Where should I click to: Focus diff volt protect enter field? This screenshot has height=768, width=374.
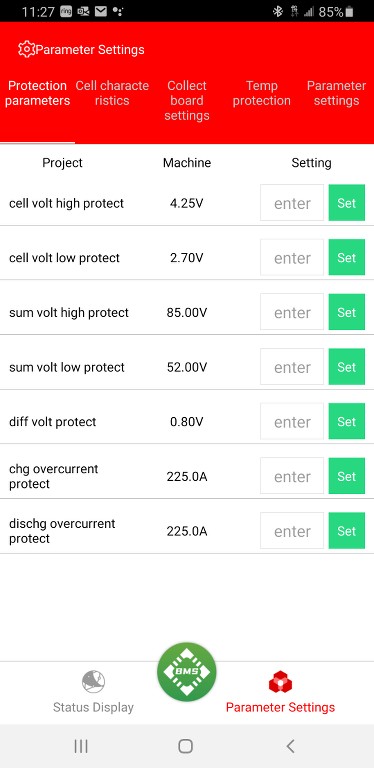click(x=292, y=422)
